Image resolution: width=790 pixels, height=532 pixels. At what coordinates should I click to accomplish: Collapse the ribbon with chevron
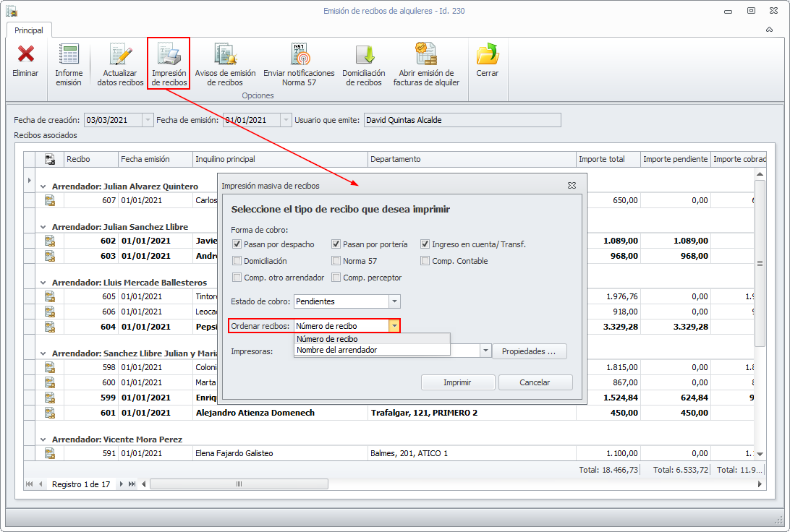pos(769,30)
